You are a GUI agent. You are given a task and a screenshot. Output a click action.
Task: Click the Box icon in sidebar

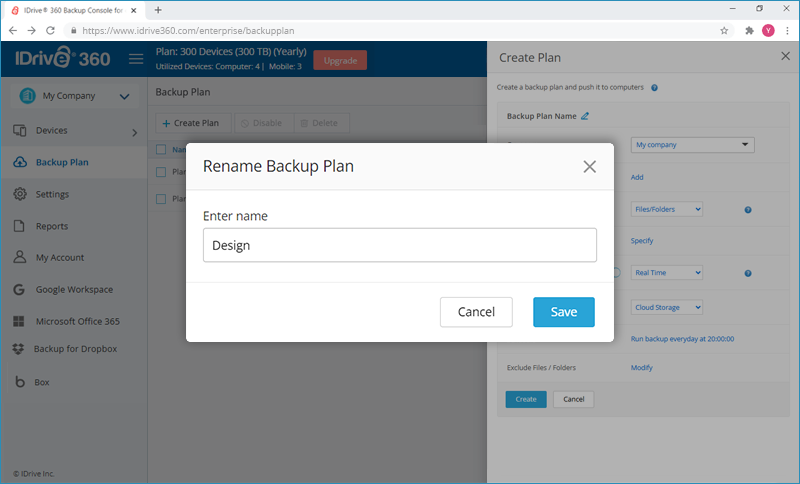19,382
